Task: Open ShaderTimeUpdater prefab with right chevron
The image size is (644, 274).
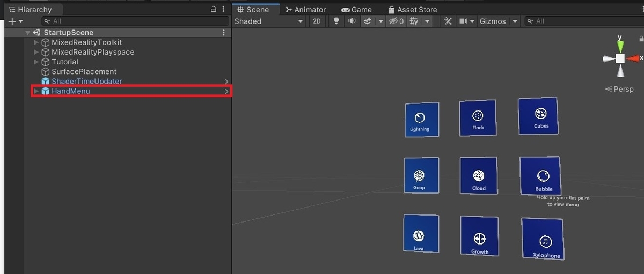Action: [x=226, y=82]
